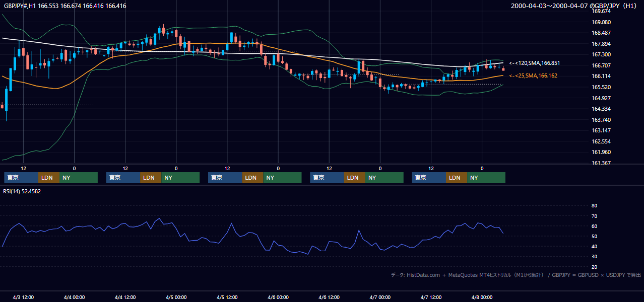Click price level 162.554 on axis
Viewport: 644px width, 302px height.
click(x=601, y=141)
